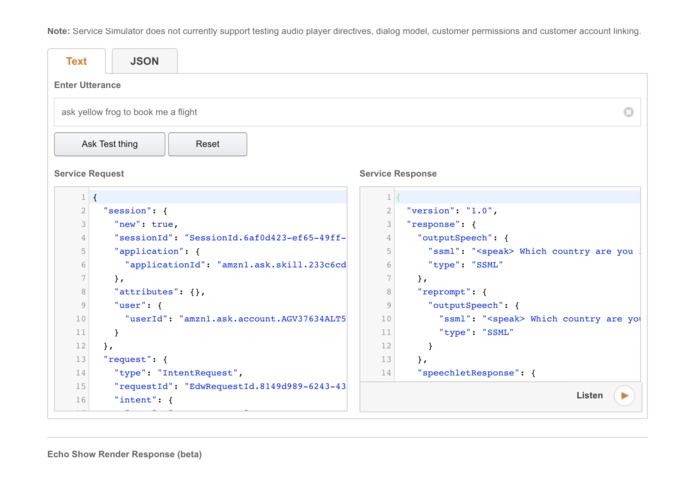Click the Reset button
The height and width of the screenshot is (494, 695).
[x=207, y=144]
